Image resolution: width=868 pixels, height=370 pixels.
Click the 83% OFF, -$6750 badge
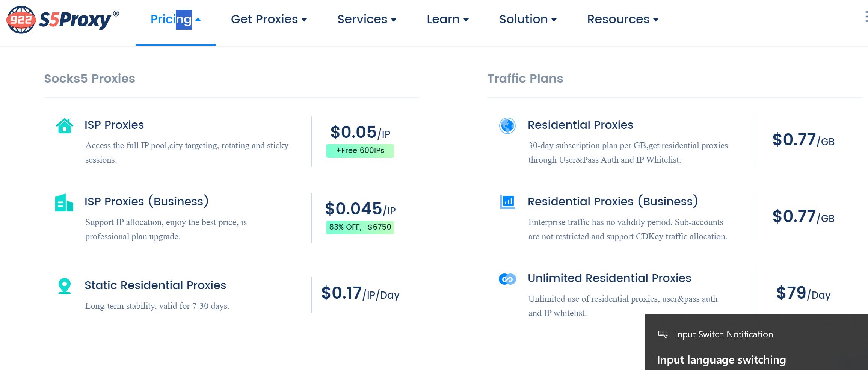(360, 227)
